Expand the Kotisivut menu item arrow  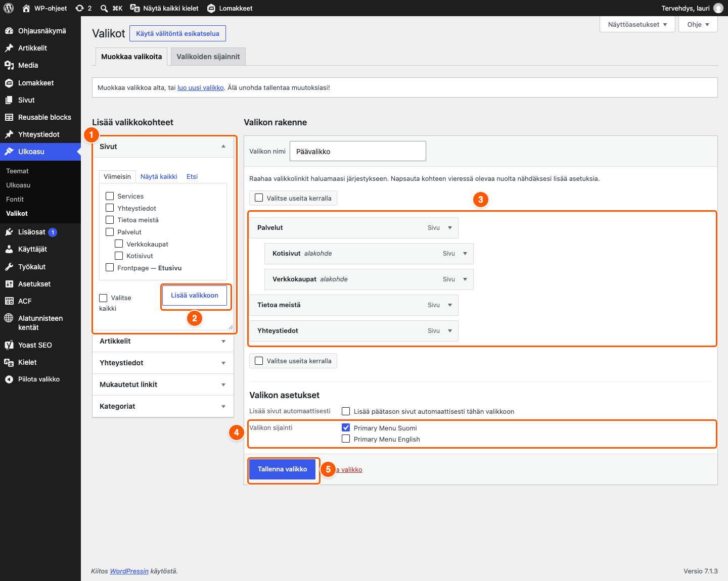[465, 254]
